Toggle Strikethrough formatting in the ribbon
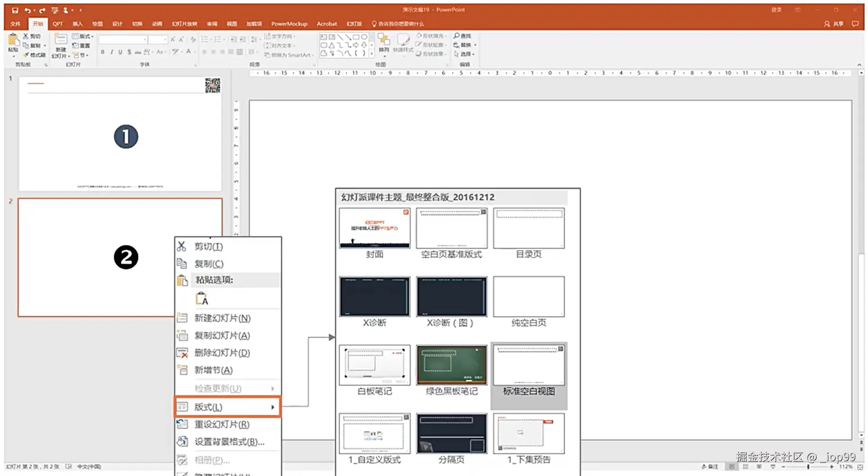 click(x=138, y=52)
